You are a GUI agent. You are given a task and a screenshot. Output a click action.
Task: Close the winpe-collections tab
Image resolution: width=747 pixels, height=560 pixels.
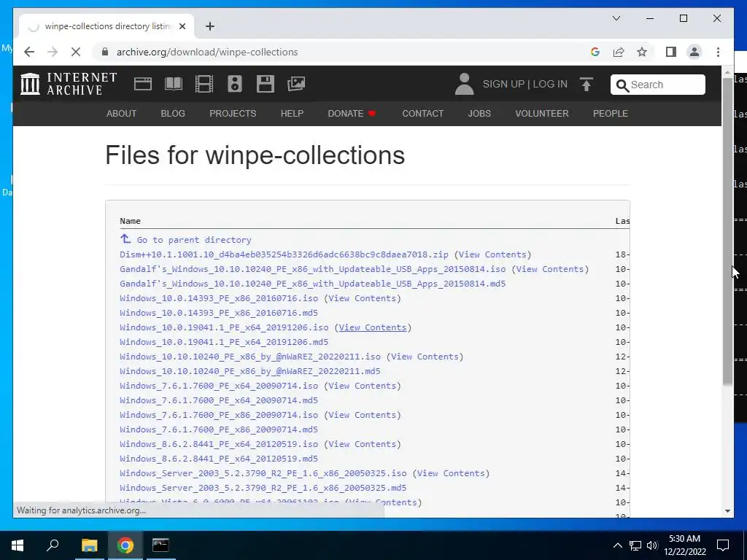coord(182,26)
